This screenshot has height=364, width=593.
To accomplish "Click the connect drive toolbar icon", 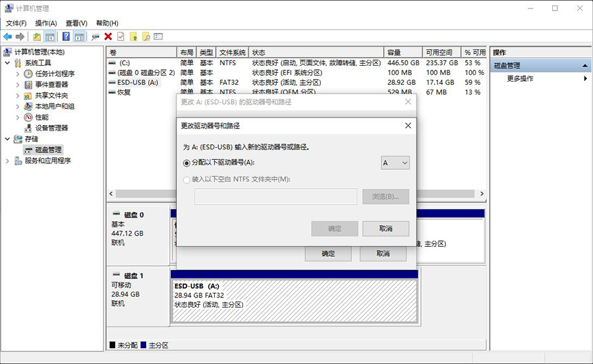I will [96, 37].
